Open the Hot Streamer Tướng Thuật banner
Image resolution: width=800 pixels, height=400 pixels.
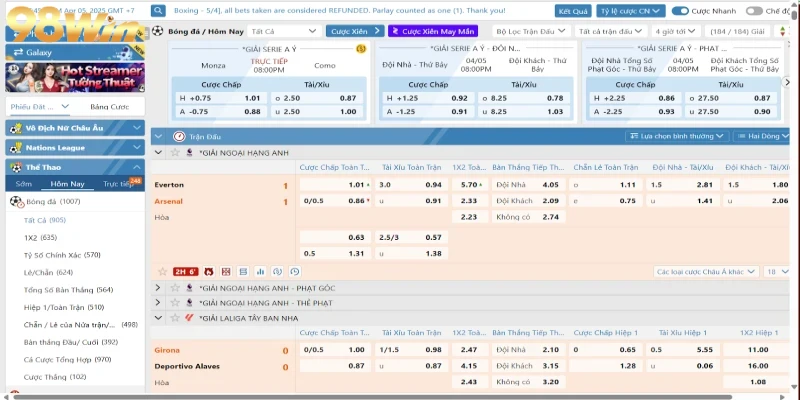(x=75, y=77)
